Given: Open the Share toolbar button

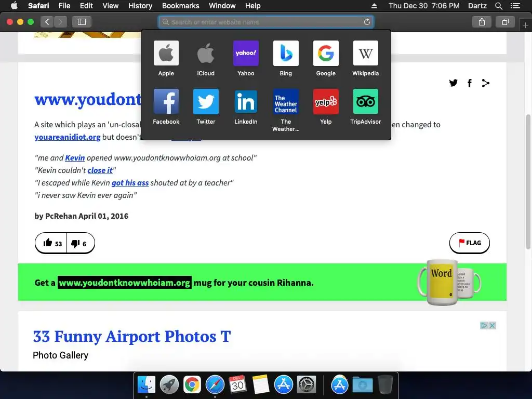Looking at the screenshot, I should coord(482,22).
